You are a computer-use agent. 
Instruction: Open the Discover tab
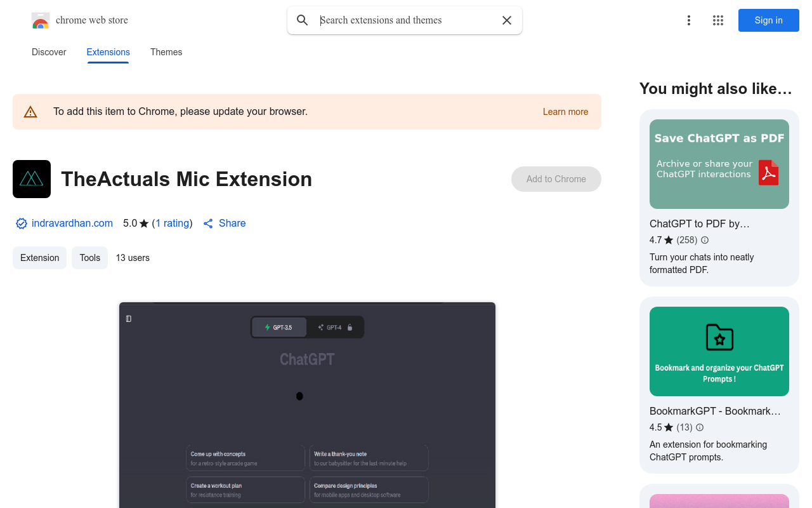pyautogui.click(x=49, y=52)
